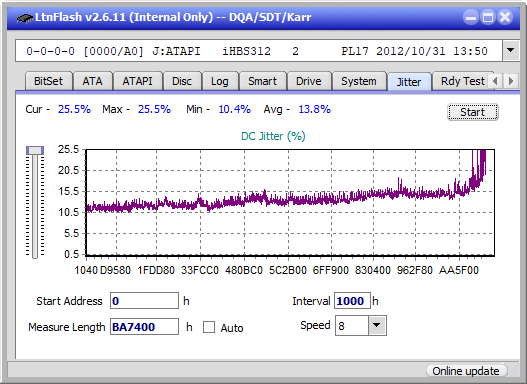The height and width of the screenshot is (384, 527).
Task: Click the LtnFlash chip icon in title bar
Action: pyautogui.click(x=25, y=17)
